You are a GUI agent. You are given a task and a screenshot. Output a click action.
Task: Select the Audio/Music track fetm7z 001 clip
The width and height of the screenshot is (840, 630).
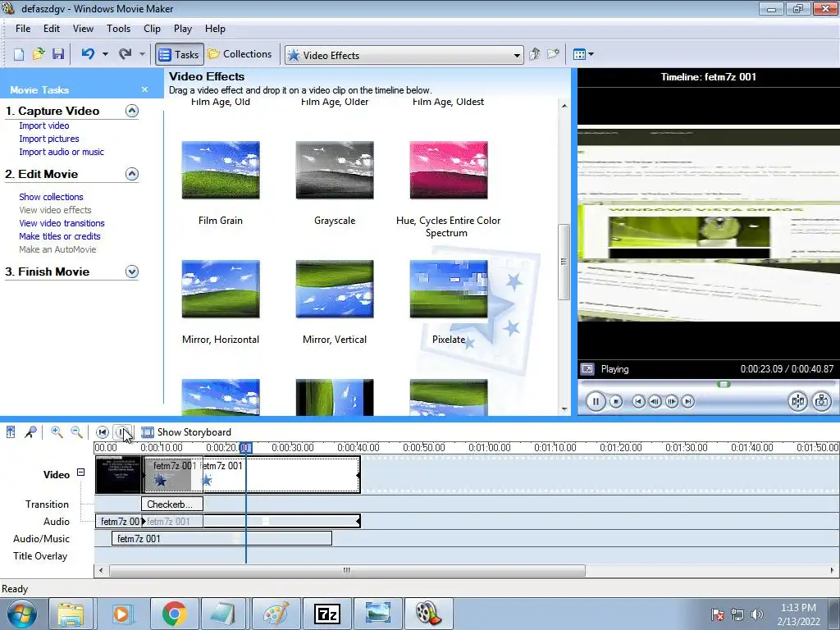(x=221, y=539)
